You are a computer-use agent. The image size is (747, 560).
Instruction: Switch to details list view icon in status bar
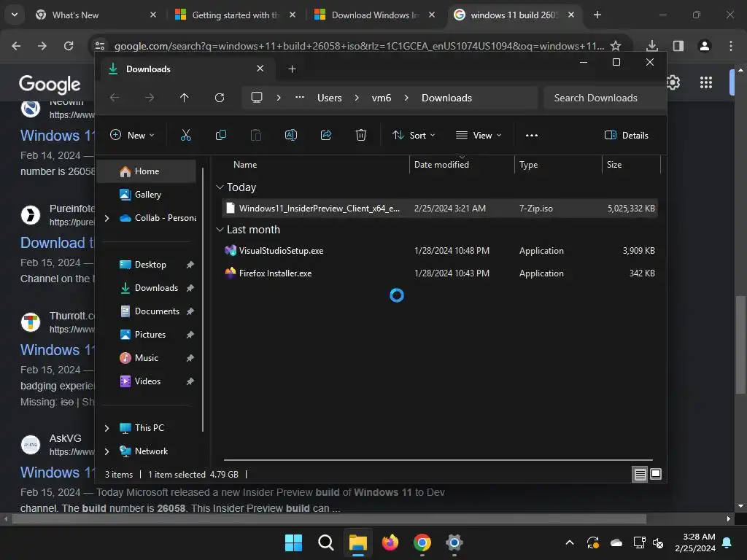(640, 474)
